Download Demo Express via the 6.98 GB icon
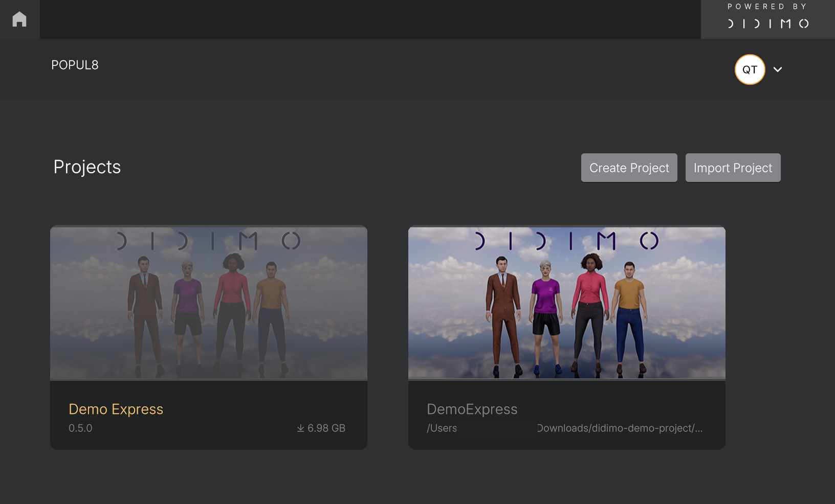Viewport: 835px width, 504px height. pos(301,428)
